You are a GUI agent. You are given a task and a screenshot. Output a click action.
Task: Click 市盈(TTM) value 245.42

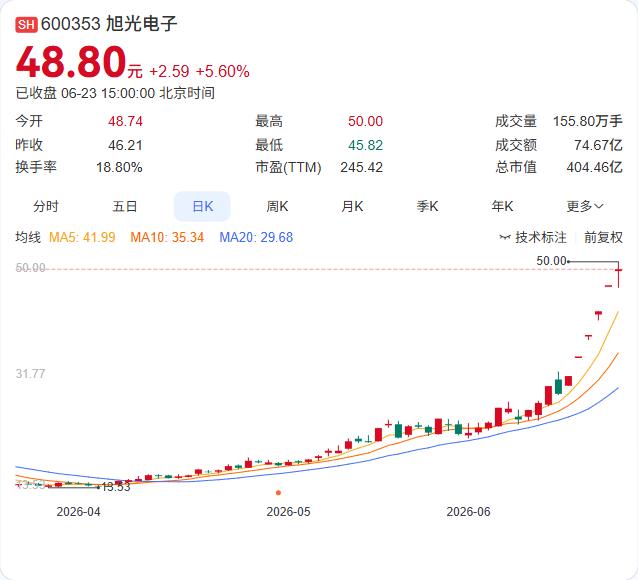362,167
